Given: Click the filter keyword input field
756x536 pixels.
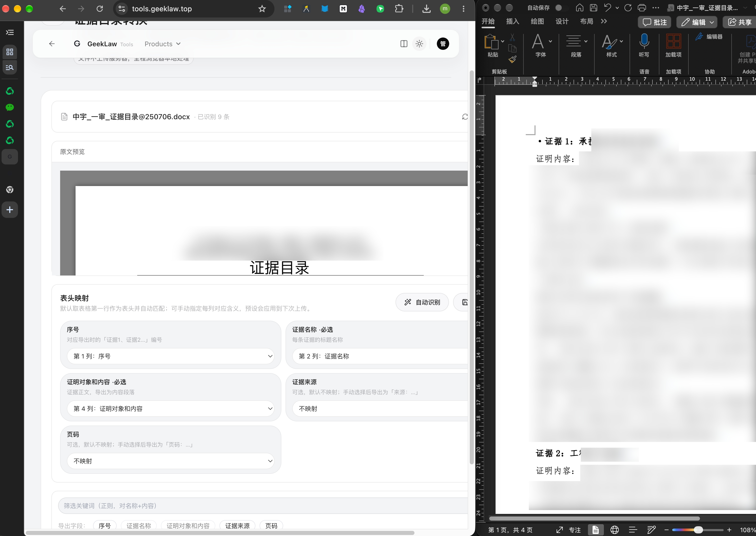Looking at the screenshot, I should 263,506.
